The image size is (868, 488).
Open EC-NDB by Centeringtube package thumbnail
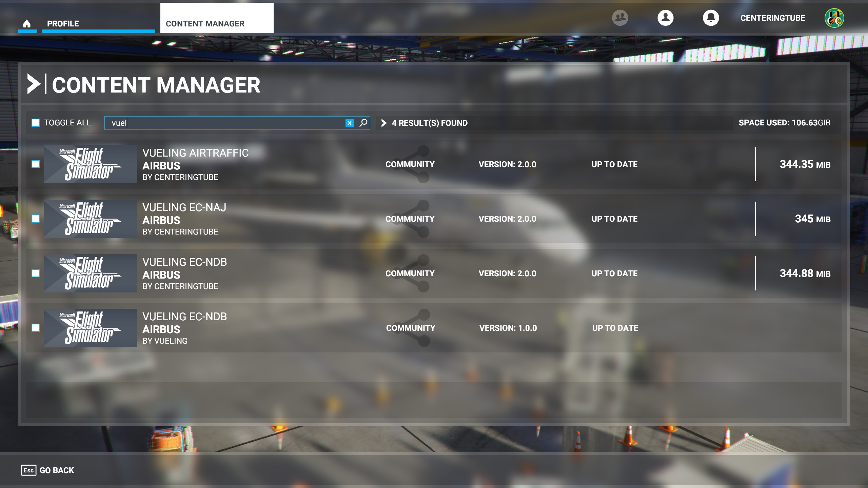(x=91, y=273)
